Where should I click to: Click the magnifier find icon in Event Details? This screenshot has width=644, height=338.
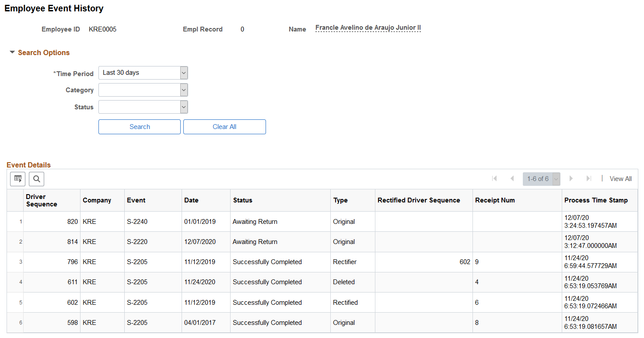36,178
